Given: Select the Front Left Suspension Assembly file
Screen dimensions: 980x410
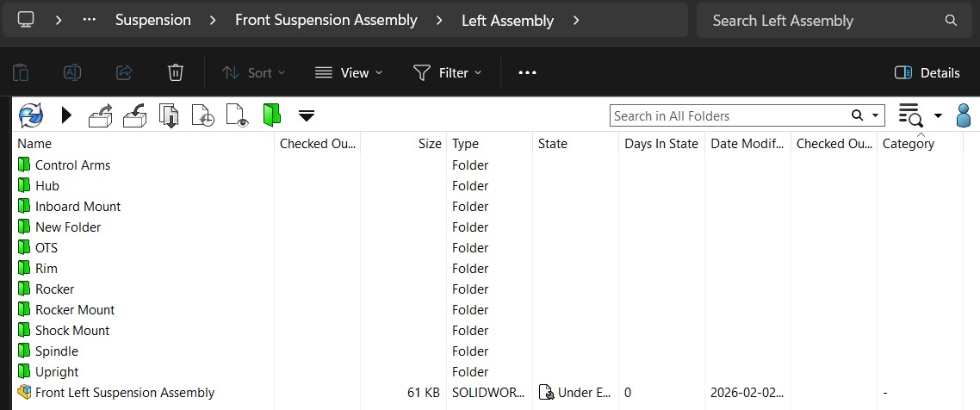Looking at the screenshot, I should click(125, 393).
